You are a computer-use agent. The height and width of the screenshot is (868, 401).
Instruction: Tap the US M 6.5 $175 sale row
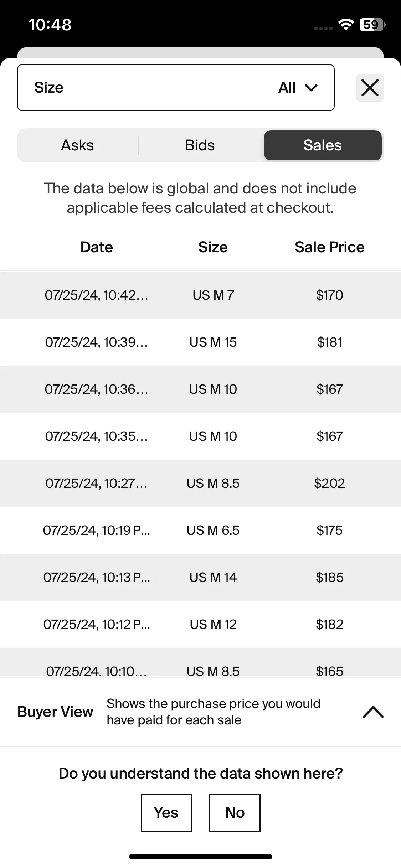click(x=200, y=531)
